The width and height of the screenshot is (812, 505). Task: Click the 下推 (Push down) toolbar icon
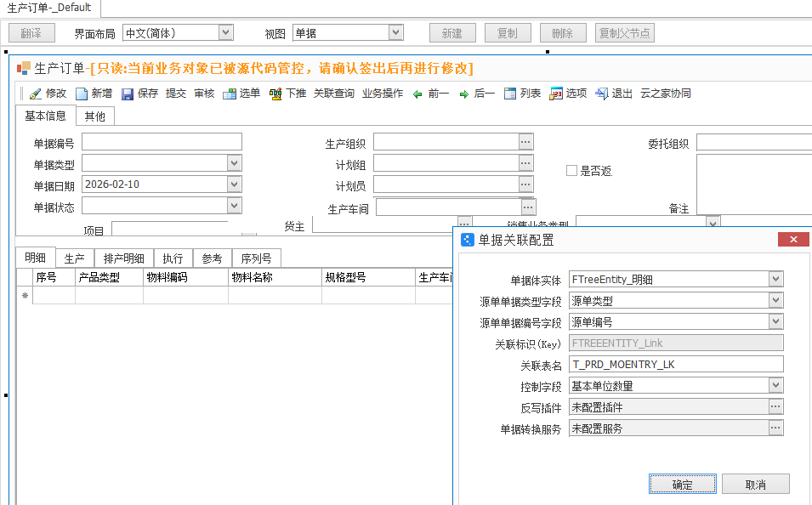click(275, 94)
